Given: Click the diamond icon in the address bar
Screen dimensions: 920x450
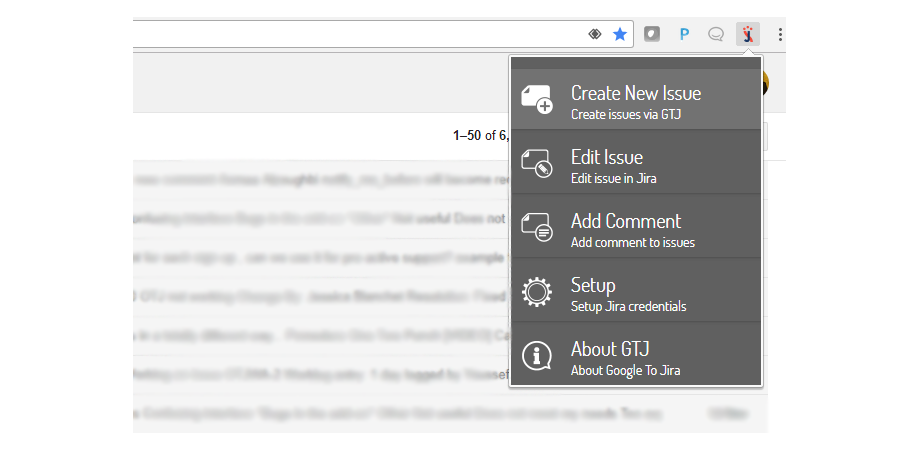Looking at the screenshot, I should pos(595,34).
